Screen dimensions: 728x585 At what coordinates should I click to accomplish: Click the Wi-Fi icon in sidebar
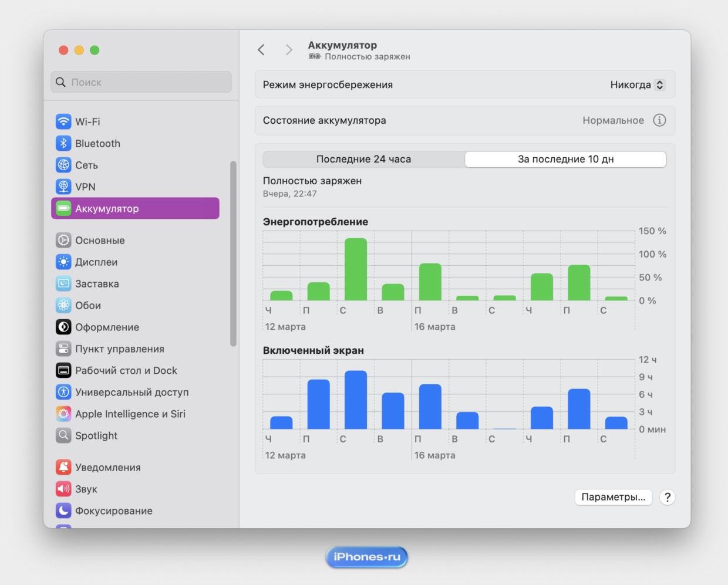pyautogui.click(x=63, y=121)
